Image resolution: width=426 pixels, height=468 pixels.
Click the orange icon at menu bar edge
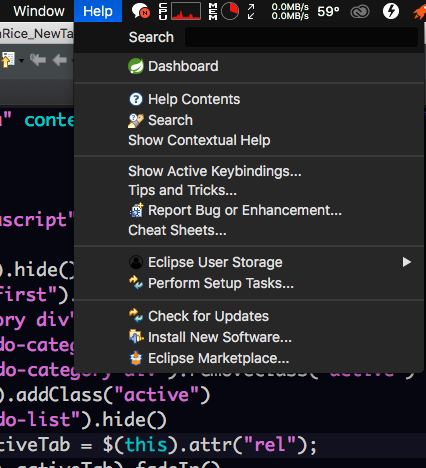(420, 12)
